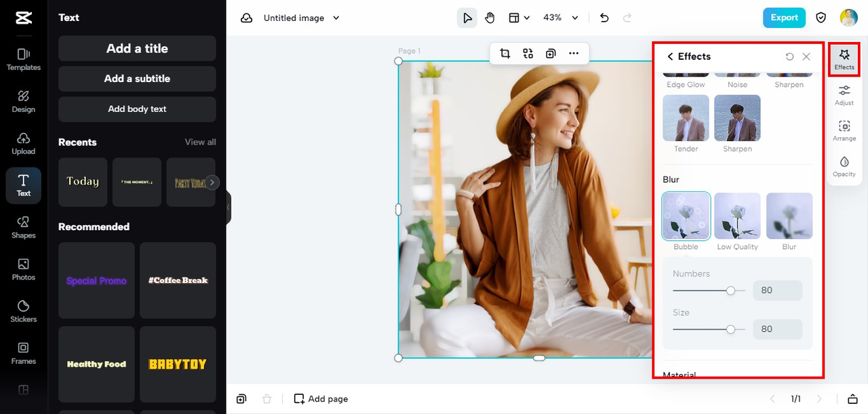The image size is (868, 414).
Task: Undo the last action
Action: point(605,18)
